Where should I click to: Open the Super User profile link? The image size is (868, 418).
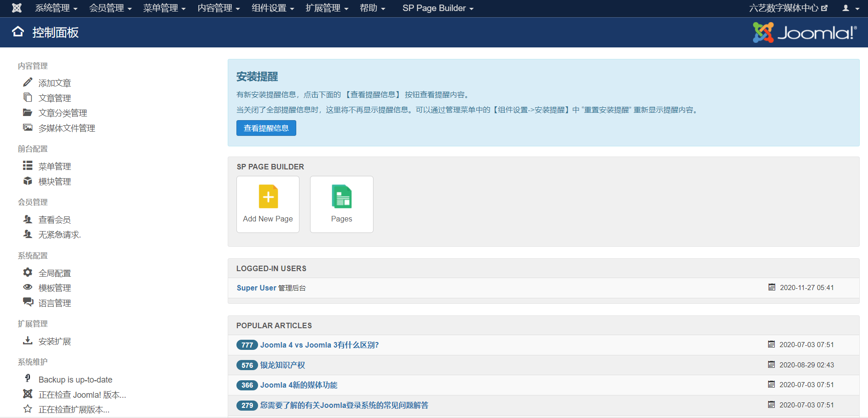click(x=256, y=287)
